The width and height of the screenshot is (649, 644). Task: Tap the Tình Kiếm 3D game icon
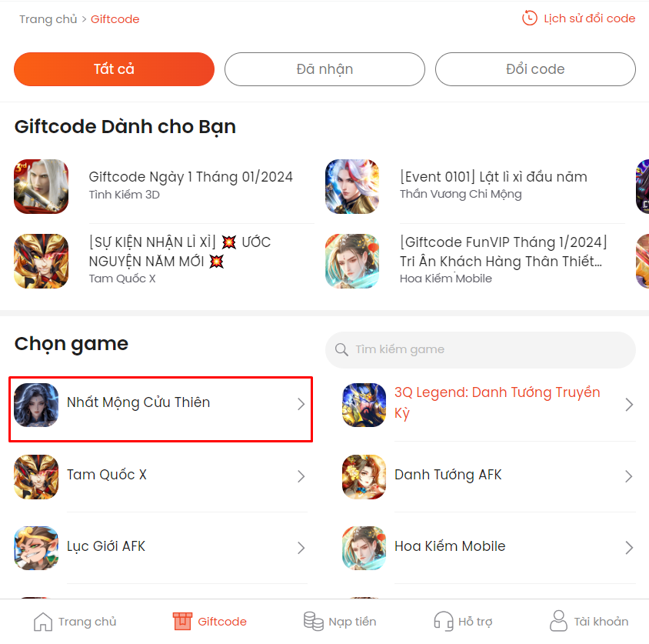click(x=41, y=186)
